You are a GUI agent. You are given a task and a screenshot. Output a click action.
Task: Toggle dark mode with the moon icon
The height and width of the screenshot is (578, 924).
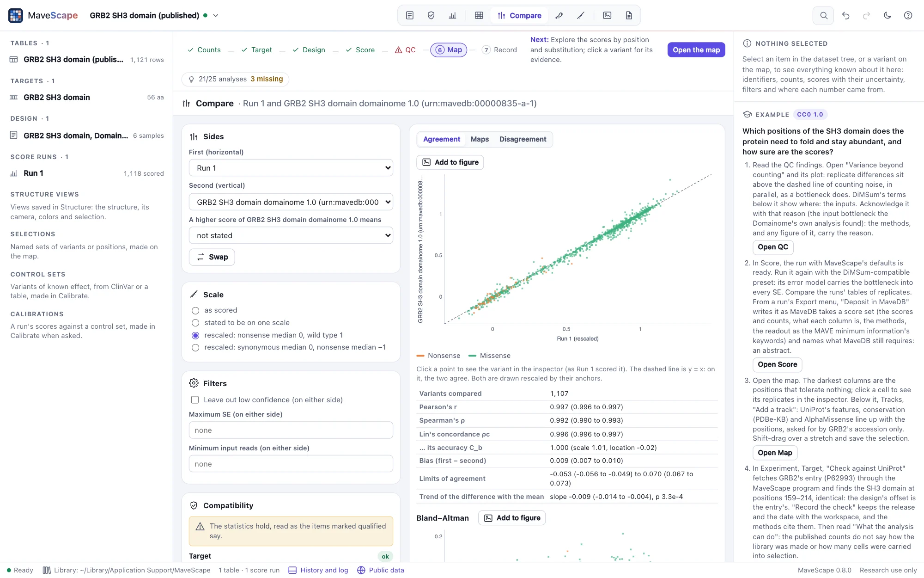coord(887,15)
